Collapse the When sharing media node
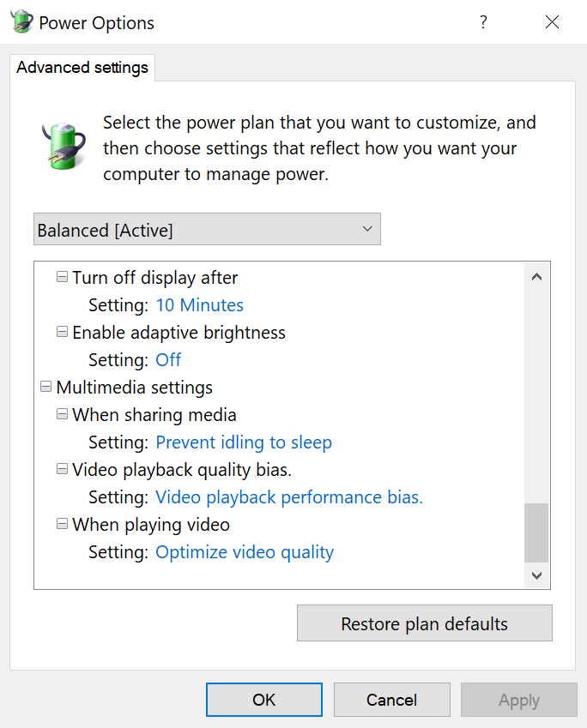 tap(62, 414)
